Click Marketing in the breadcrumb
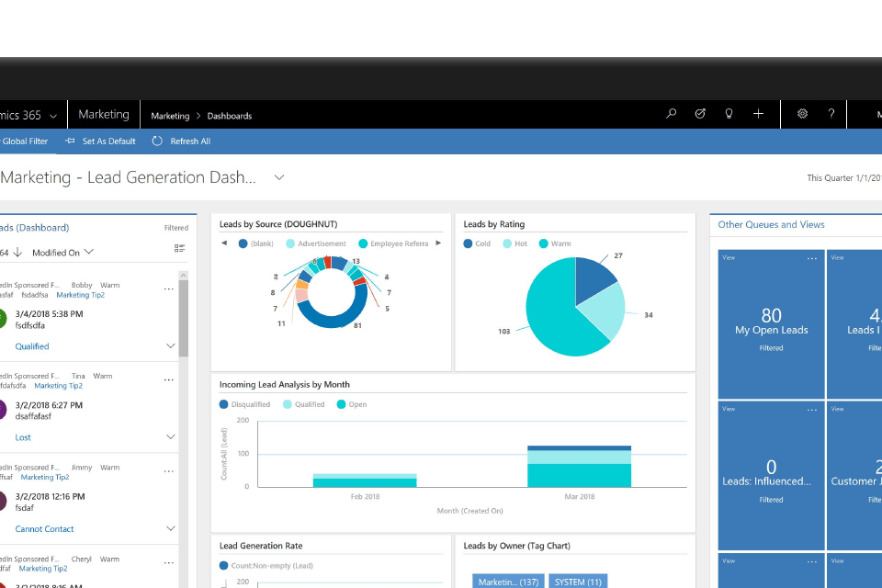This screenshot has width=882, height=588. (x=170, y=116)
